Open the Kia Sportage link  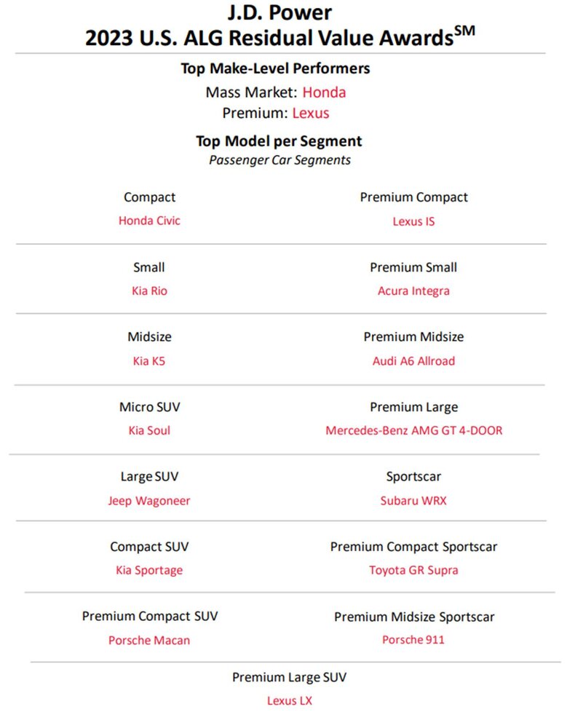[149, 570]
